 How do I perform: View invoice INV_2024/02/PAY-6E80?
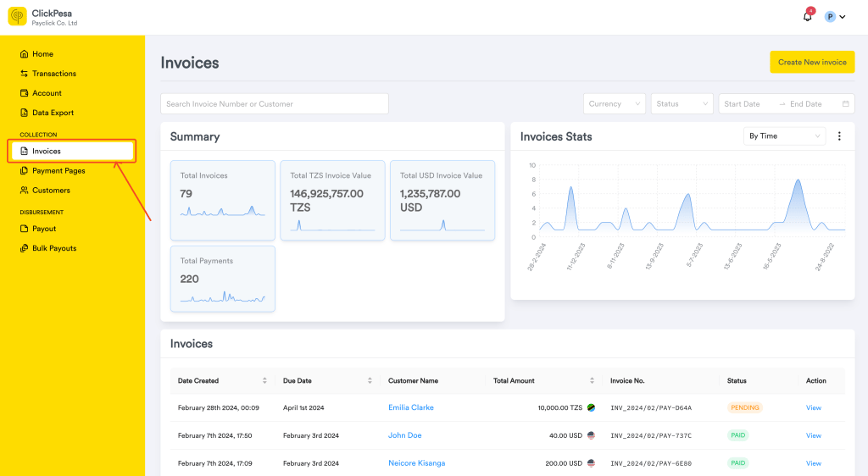tap(813, 463)
